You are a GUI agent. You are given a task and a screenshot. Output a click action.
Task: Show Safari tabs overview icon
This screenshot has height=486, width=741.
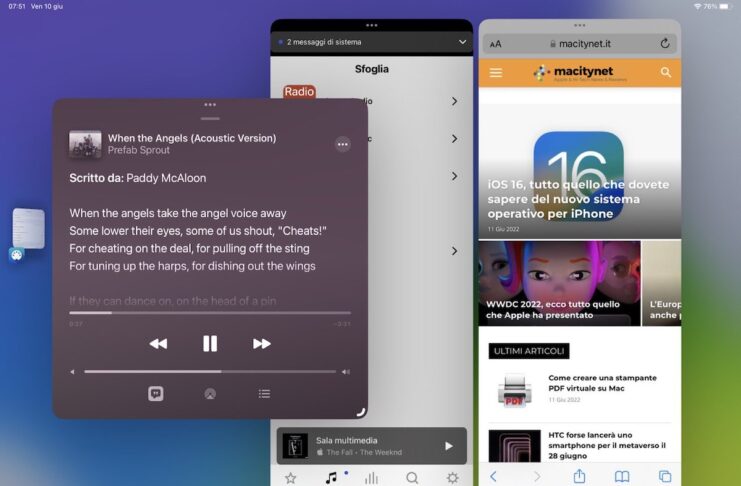665,477
